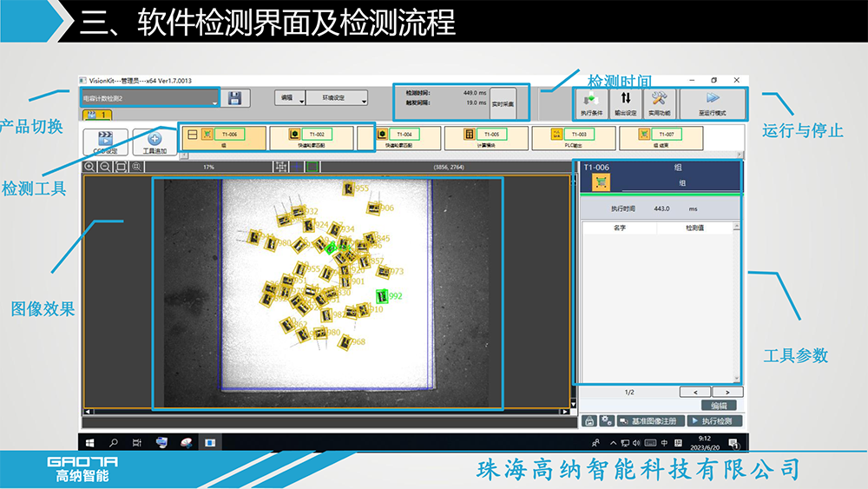Toggle the blue crosshair icon
The height and width of the screenshot is (489, 868).
coord(297,167)
